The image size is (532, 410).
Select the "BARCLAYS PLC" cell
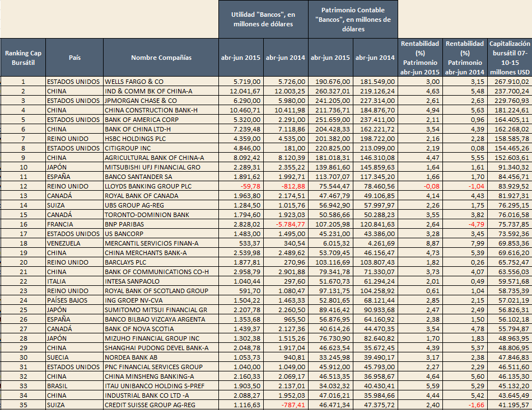tap(161, 262)
